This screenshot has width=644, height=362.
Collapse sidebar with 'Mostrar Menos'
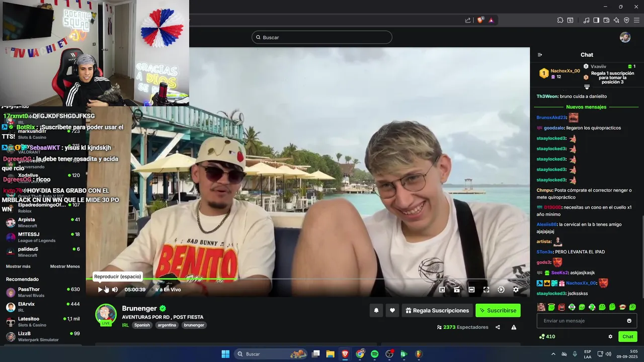click(65, 266)
